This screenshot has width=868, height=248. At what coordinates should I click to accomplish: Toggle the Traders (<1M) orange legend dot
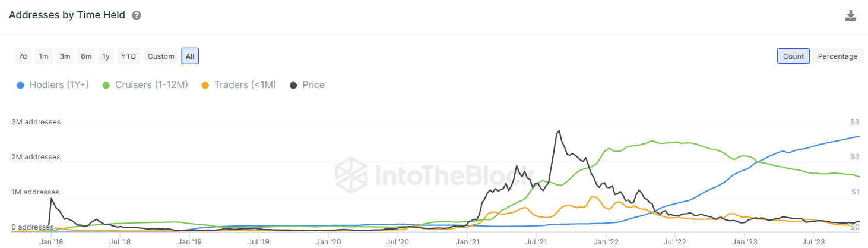205,85
